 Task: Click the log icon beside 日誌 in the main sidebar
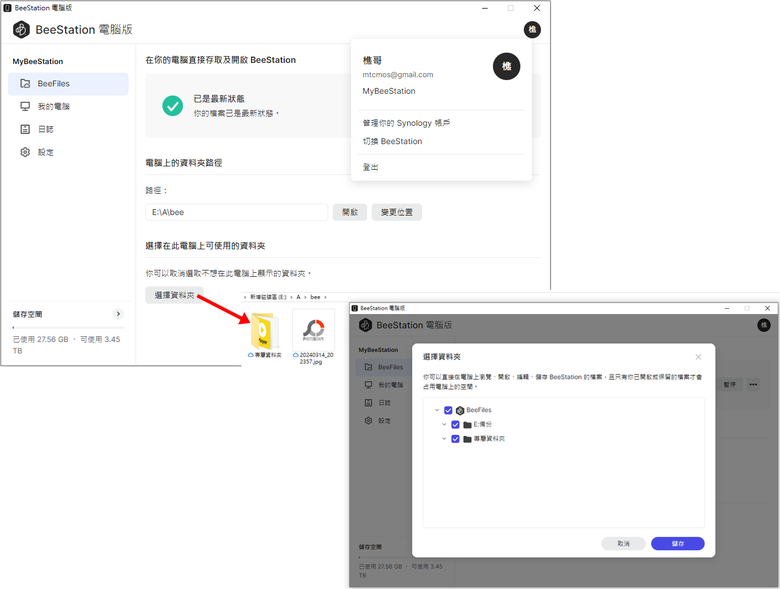click(25, 129)
